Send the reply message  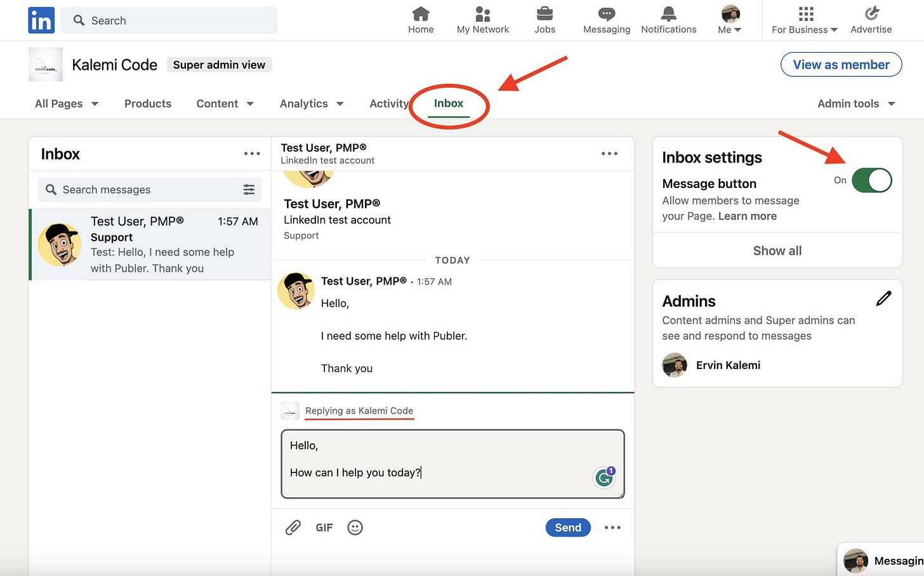pos(568,528)
